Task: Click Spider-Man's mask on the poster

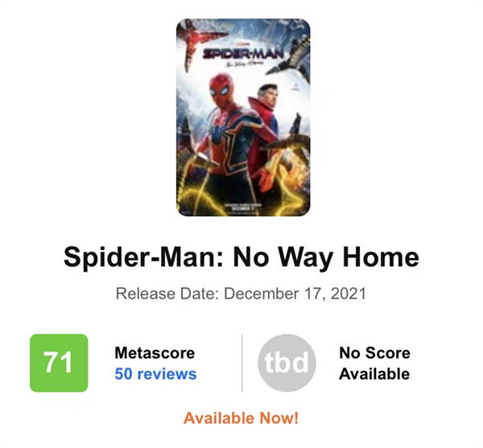Action: coord(221,89)
